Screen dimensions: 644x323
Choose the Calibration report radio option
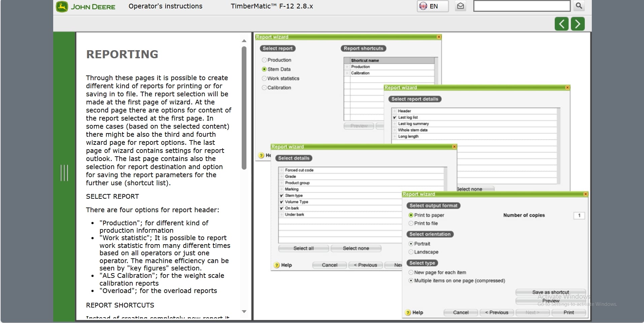[264, 88]
